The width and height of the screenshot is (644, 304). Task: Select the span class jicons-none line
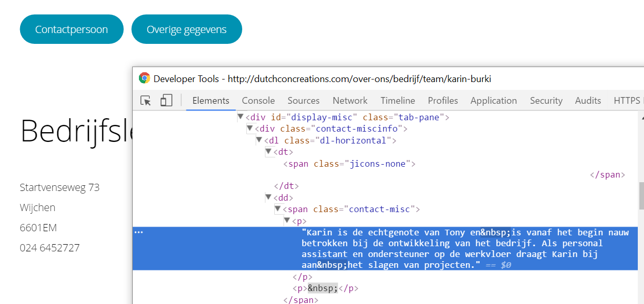350,164
